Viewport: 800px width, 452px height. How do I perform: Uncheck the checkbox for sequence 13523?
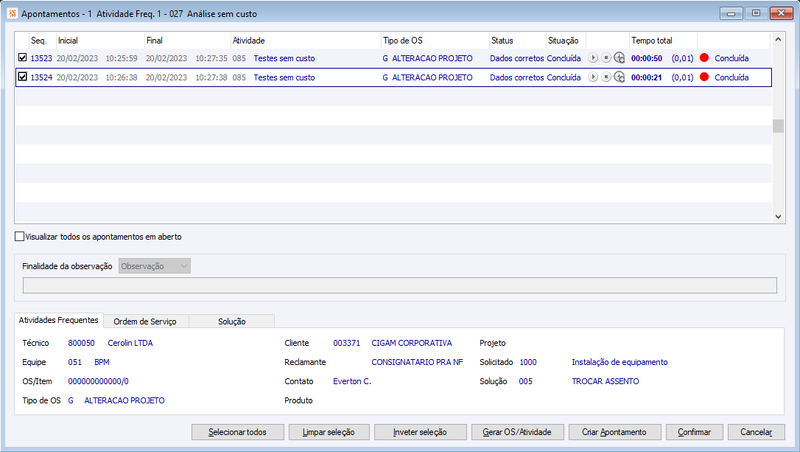pyautogui.click(x=22, y=58)
